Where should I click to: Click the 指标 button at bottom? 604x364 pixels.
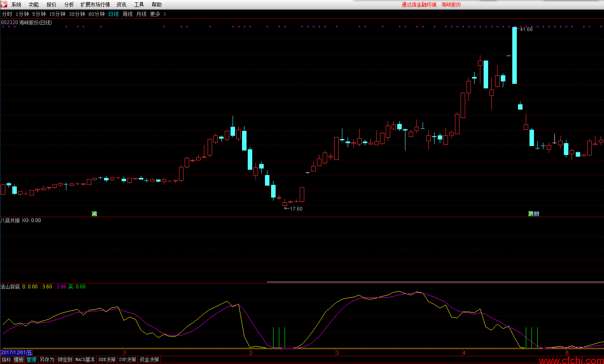click(x=7, y=360)
